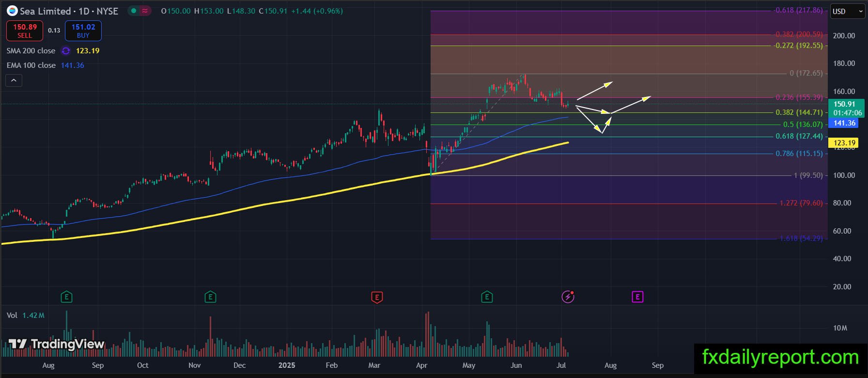Click the 0.786 (115.15) Fibonacci label
Image resolution: width=868 pixels, height=378 pixels.
(799, 154)
